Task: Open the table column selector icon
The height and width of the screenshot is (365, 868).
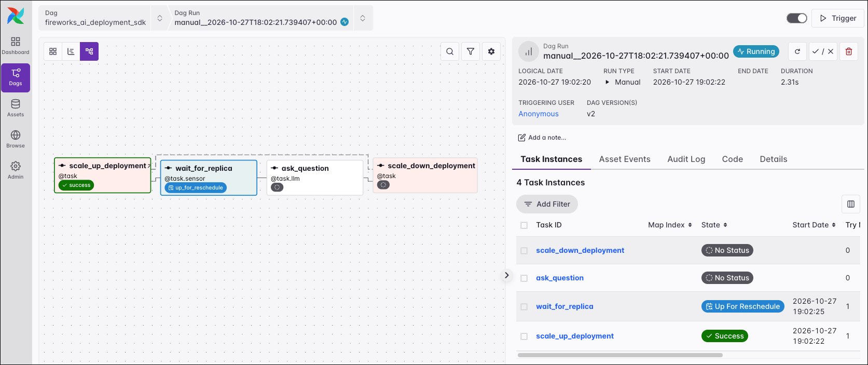Action: [x=851, y=204]
